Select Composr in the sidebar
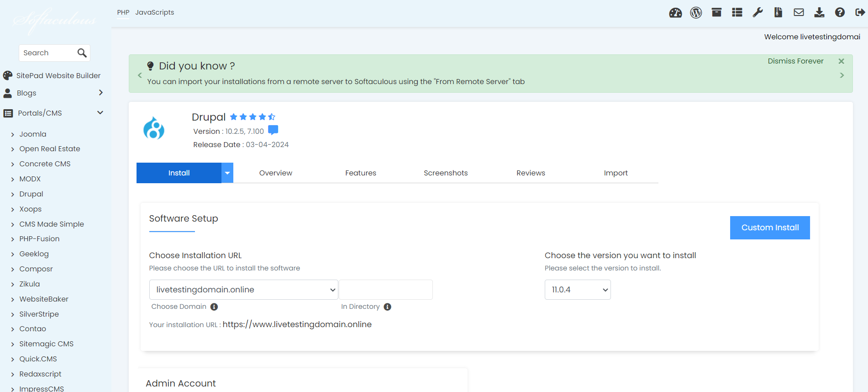868x392 pixels. [36, 269]
